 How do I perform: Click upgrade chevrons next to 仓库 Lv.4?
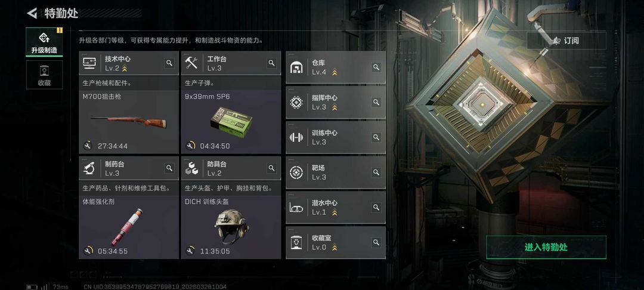335,72
